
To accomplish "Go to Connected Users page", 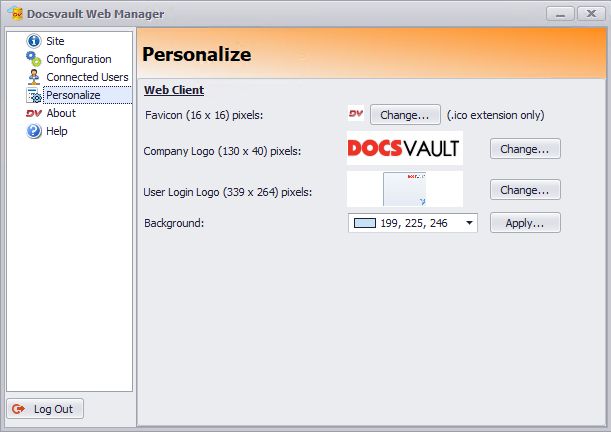I will [87, 77].
